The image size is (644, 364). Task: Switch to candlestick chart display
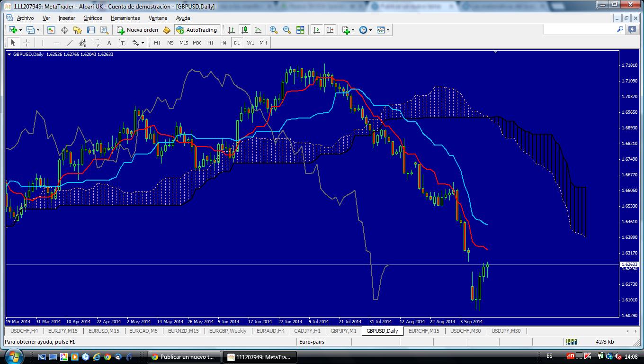(245, 30)
